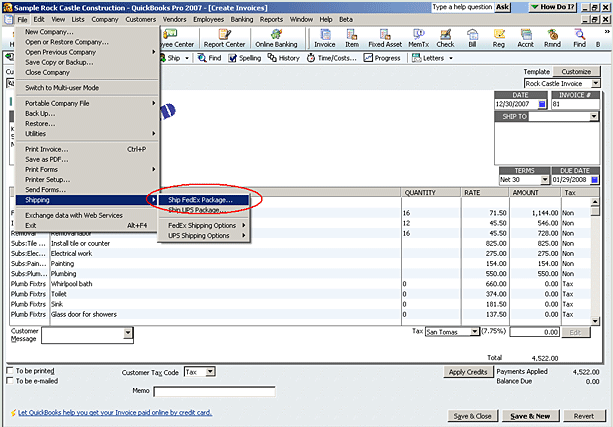Open Online Banking from the toolbar

(x=276, y=38)
